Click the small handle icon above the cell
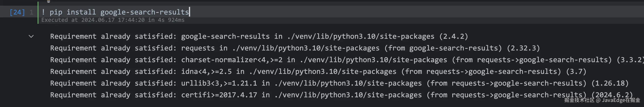Screen dimensions: 644x107 pos(49,1)
